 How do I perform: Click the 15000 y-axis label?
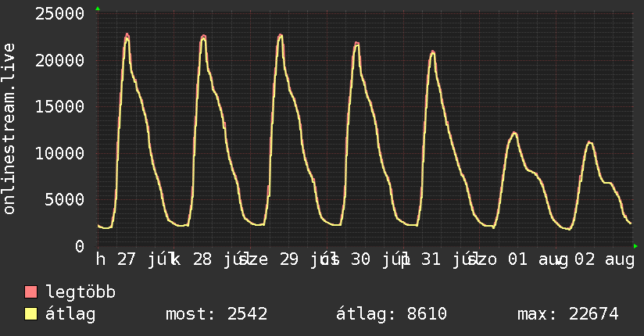(59, 107)
